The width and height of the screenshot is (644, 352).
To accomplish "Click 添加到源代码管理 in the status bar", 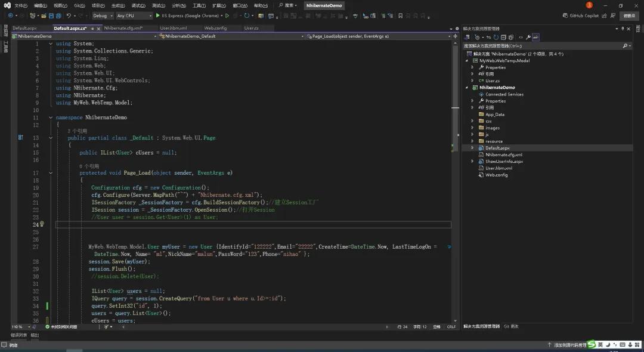I will (571, 345).
